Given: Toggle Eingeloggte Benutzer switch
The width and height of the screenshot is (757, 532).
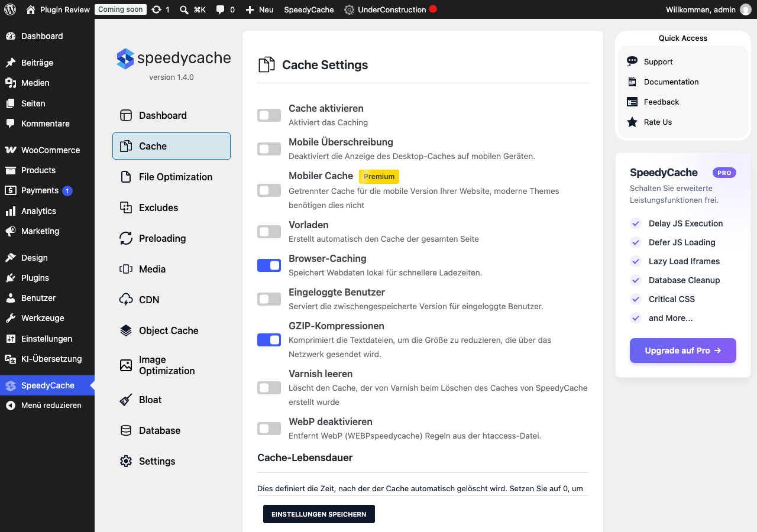Looking at the screenshot, I should tap(269, 299).
